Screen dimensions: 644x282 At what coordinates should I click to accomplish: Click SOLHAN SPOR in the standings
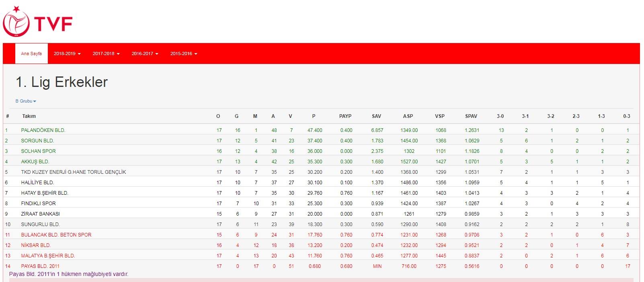[38, 151]
